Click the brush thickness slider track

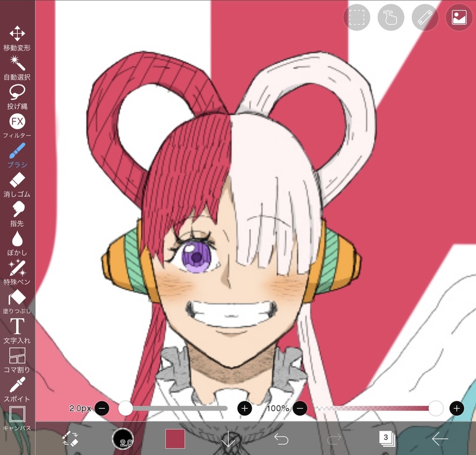click(176, 408)
